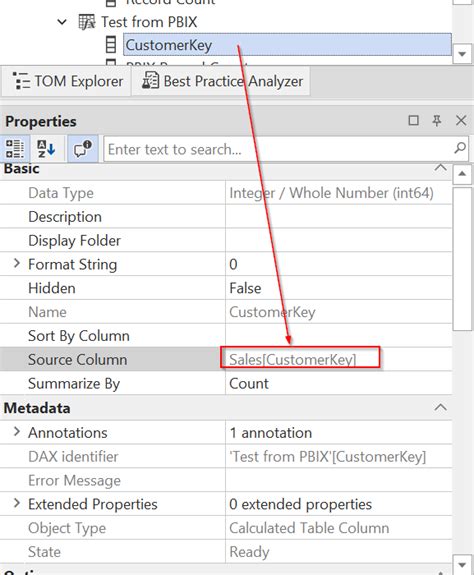Click the search magnifier icon

460,148
